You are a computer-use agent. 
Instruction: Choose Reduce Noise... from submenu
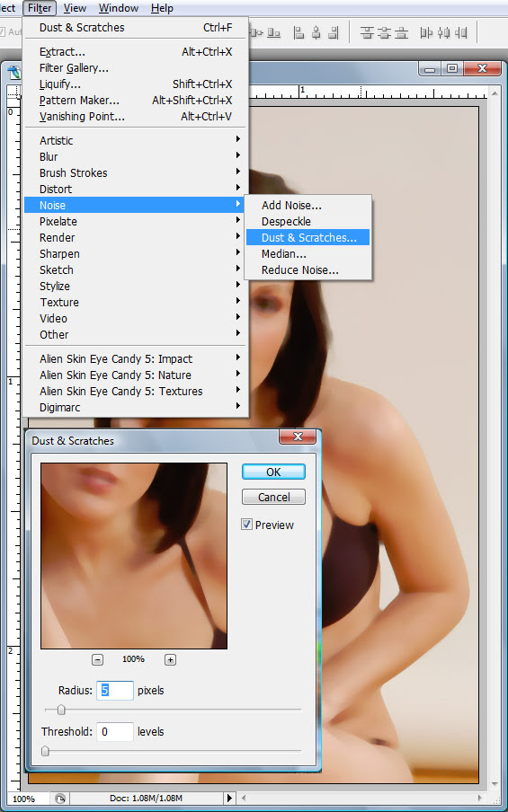[307, 269]
